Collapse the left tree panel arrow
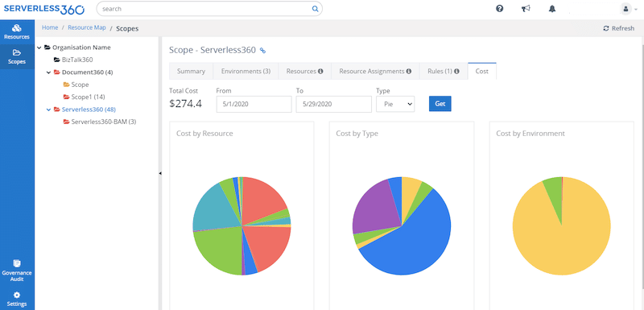Viewport: 644px width, 310px height. point(159,173)
